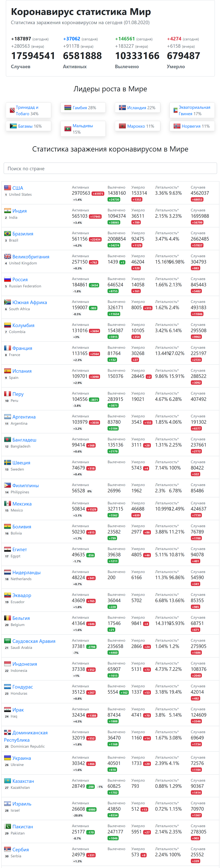The width and height of the screenshot is (220, 868).
Task: Click the South Africa flag icon
Action: pos(7,302)
